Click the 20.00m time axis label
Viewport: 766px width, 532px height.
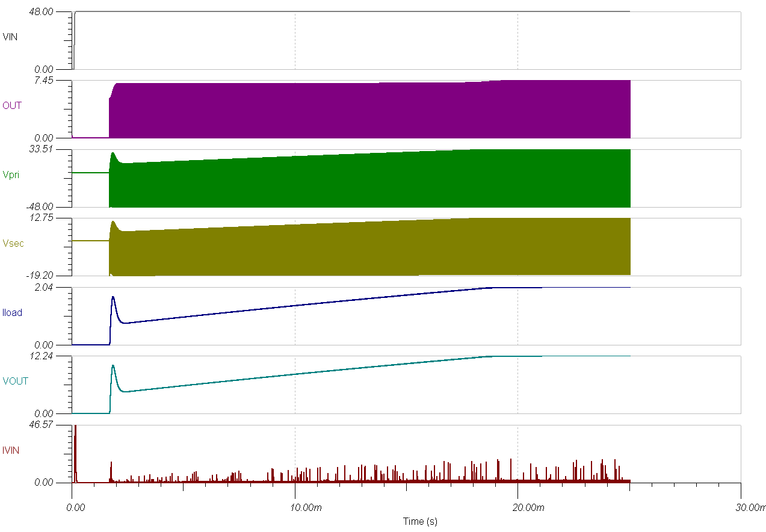[x=530, y=509]
